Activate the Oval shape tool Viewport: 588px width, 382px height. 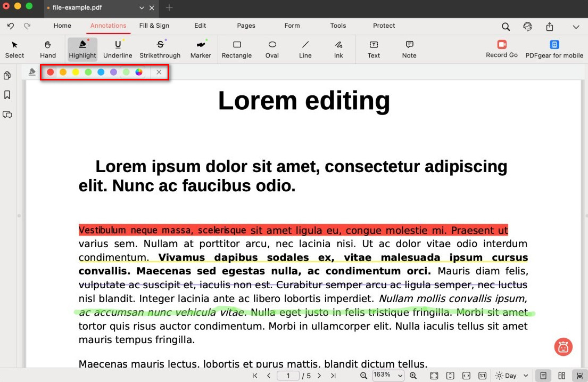point(272,49)
